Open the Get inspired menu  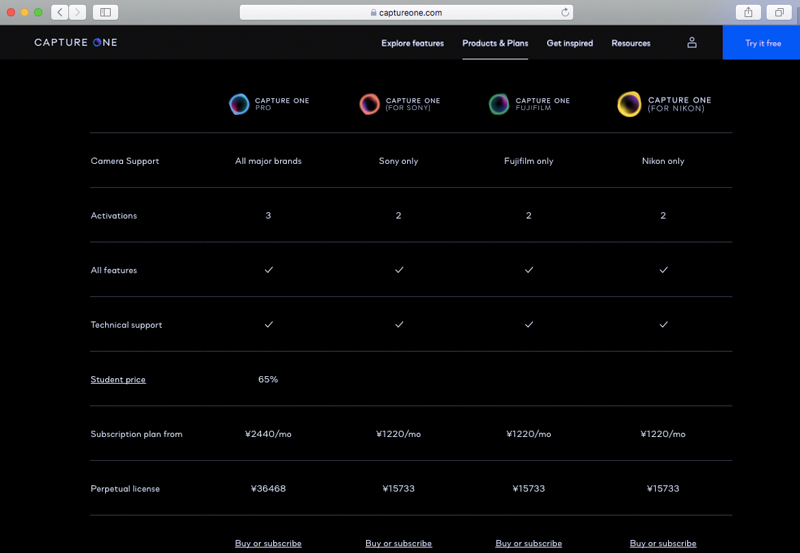tap(569, 43)
